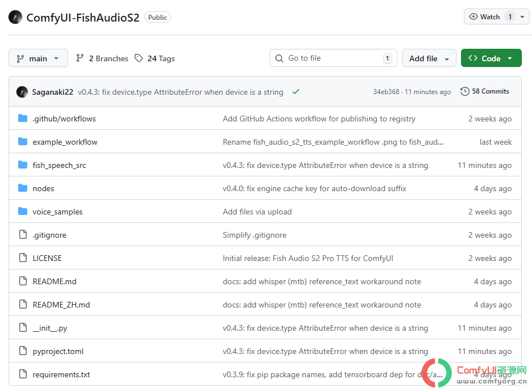532x392 pixels.
Task: Click the file icon for requirements.txt
Action: [23, 374]
